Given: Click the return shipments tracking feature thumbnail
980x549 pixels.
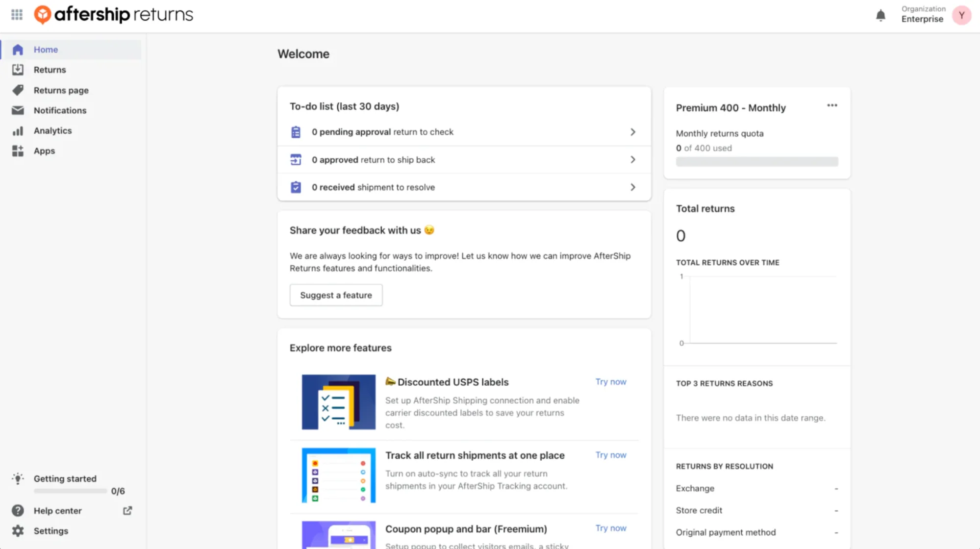Looking at the screenshot, I should coord(338,475).
